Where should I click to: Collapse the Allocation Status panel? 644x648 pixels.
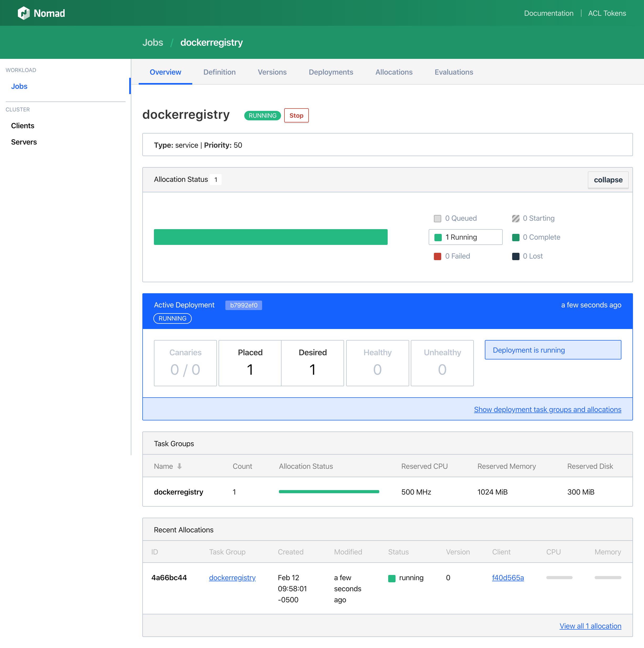coord(608,180)
